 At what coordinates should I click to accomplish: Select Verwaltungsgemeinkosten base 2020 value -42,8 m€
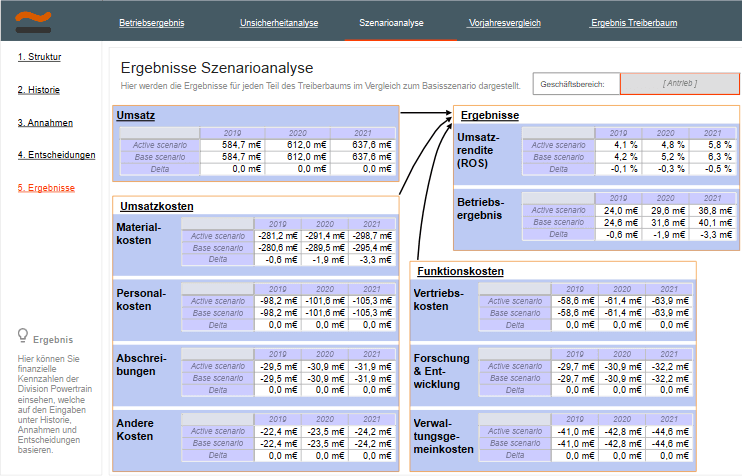pyautogui.click(x=621, y=443)
